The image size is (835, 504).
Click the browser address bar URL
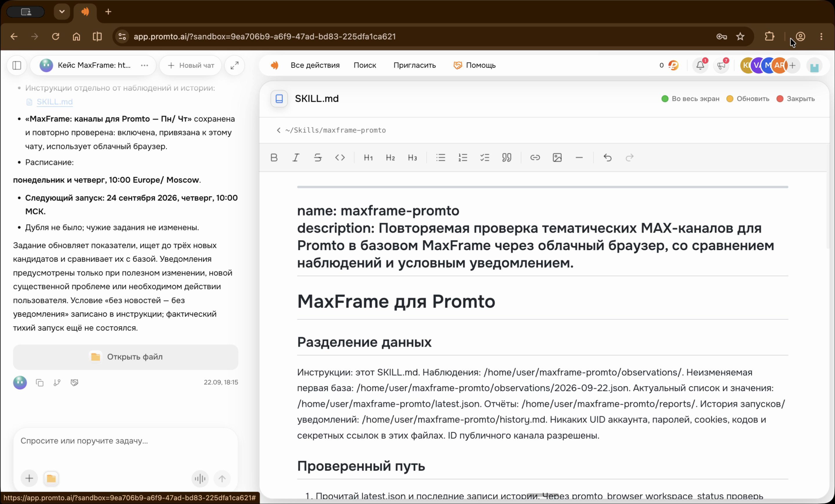tap(264, 36)
